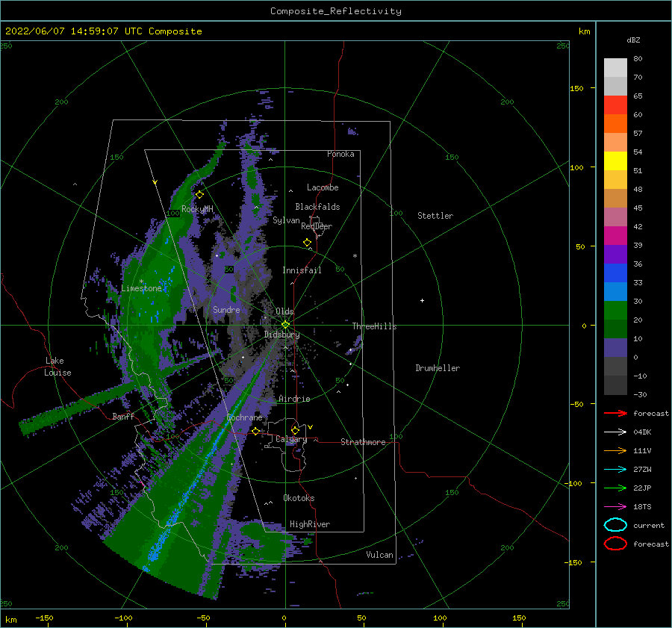Select the orange 111V arrow in legend
This screenshot has height=628, width=672.
(x=615, y=450)
